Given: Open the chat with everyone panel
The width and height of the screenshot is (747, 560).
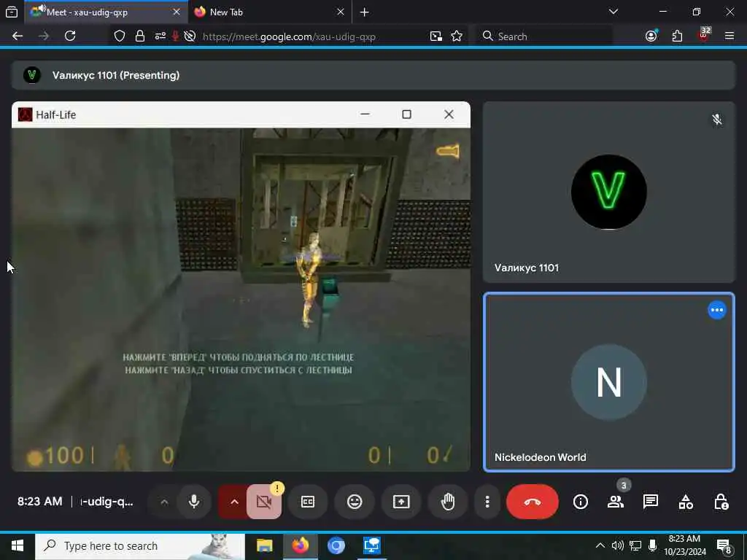Looking at the screenshot, I should [x=650, y=502].
